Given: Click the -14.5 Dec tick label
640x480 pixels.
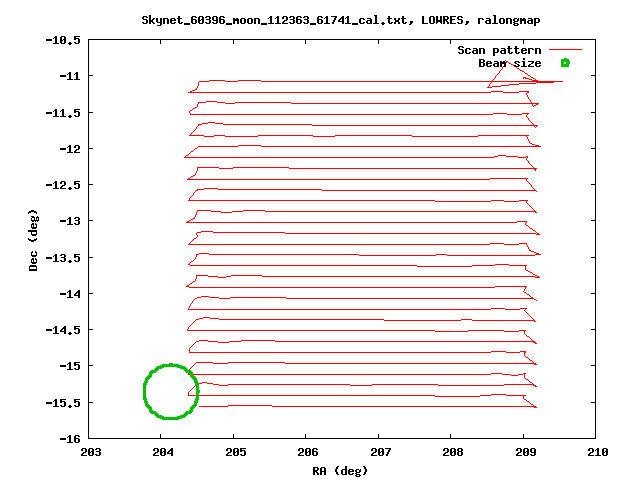Looking at the screenshot, I should (63, 329).
